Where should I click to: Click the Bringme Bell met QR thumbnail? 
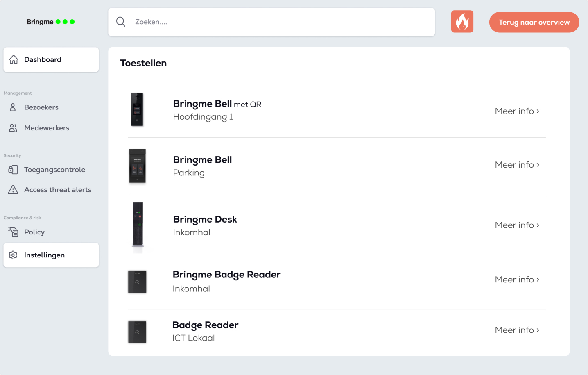137,109
